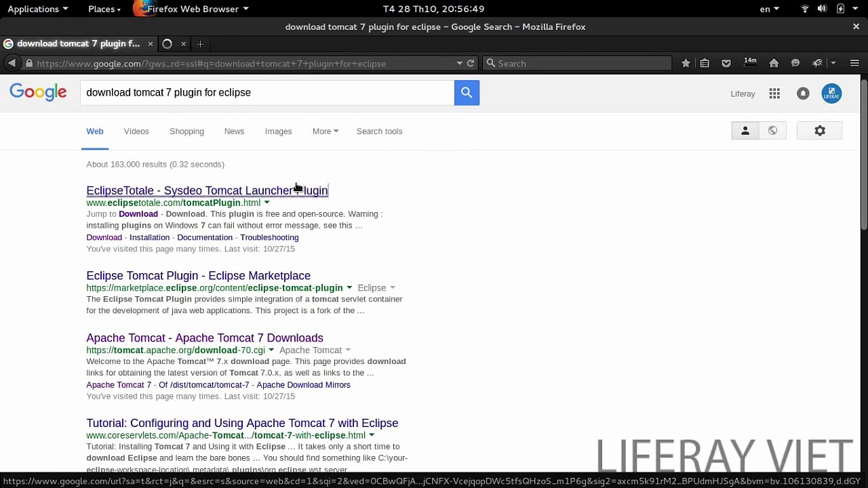Open Eclipse Tomcat Plugin Marketplace result

point(198,276)
